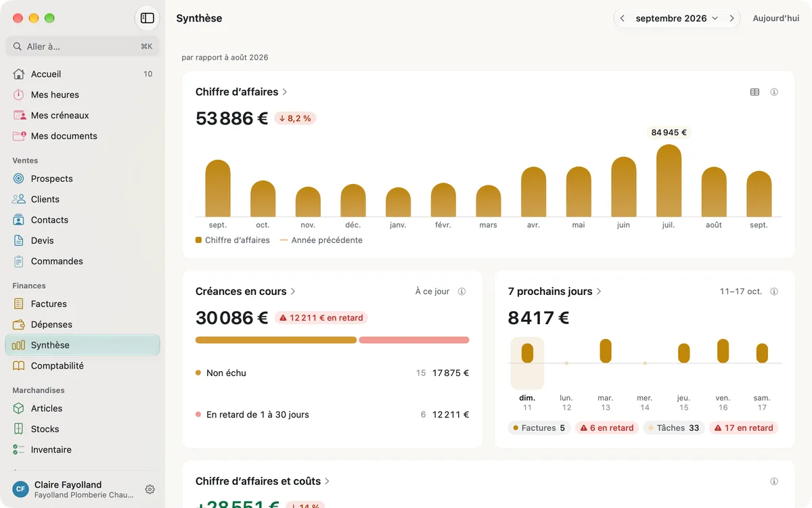Open the Inventaire checklist icon
Viewport: 812px width, 508px height.
pos(19,449)
